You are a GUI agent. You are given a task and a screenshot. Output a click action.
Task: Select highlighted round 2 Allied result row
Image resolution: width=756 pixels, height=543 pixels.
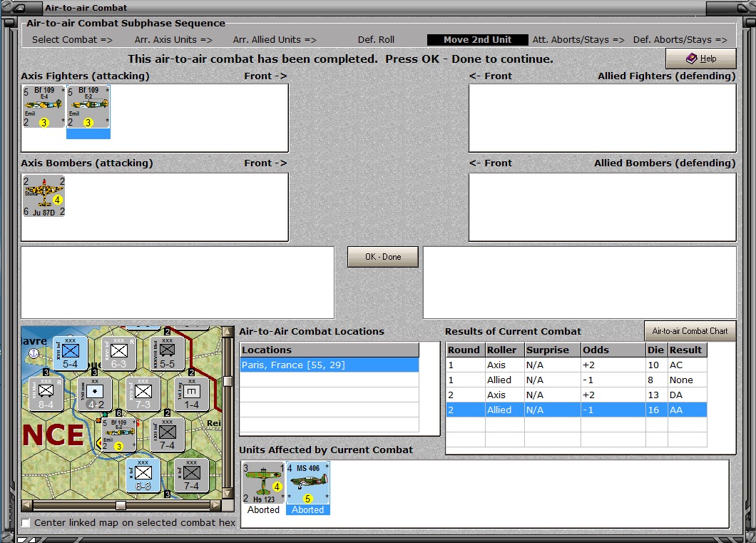(577, 410)
